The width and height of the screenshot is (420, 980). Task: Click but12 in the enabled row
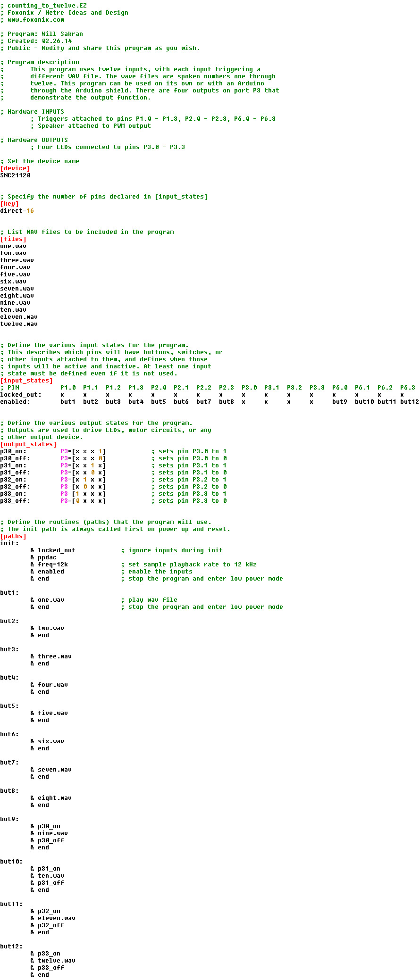pos(410,402)
